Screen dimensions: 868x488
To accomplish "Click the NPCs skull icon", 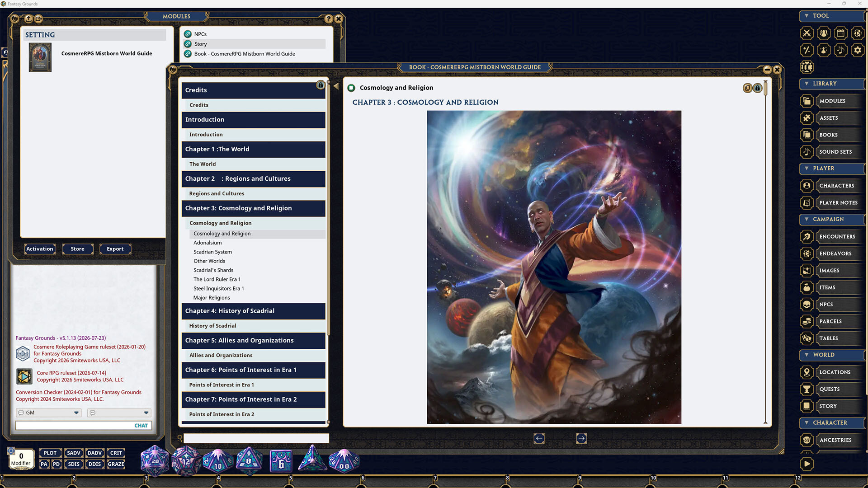I will click(x=807, y=305).
